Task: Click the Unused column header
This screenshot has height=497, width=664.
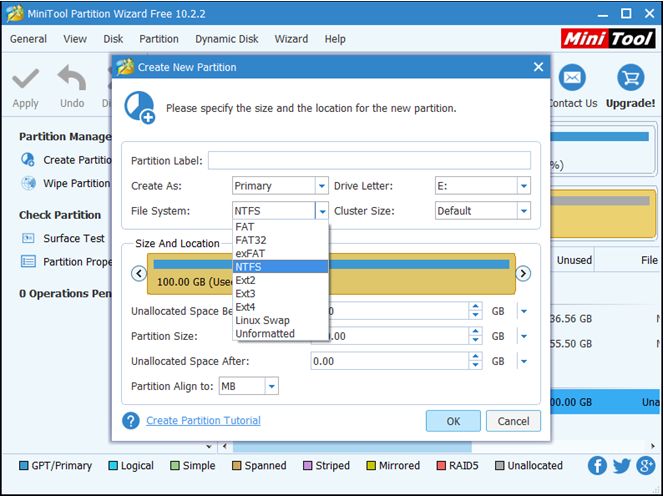Action: (574, 260)
